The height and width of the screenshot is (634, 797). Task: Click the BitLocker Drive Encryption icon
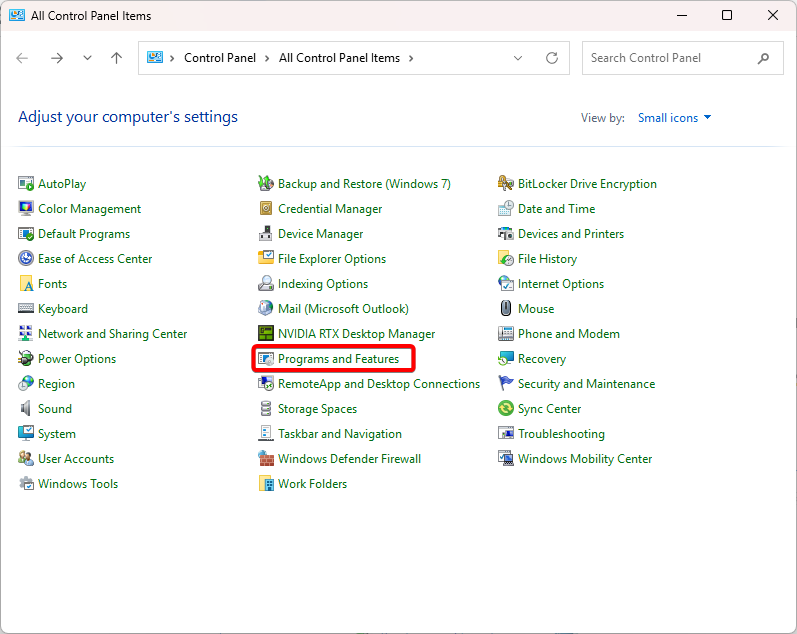coord(506,184)
